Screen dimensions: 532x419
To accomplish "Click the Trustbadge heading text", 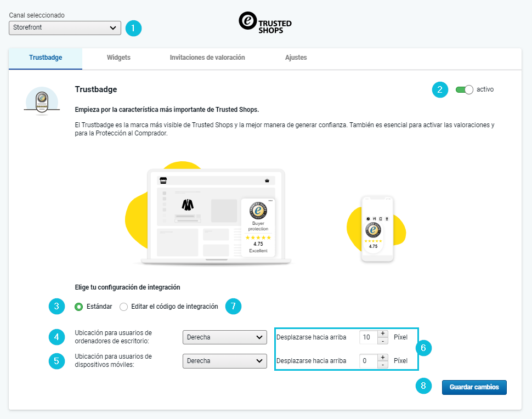I will point(96,89).
